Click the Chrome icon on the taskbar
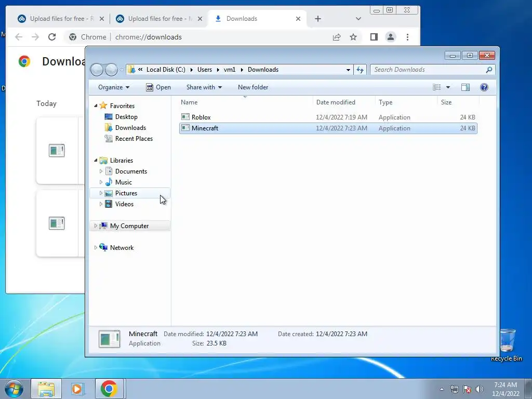532x399 pixels. coord(109,389)
